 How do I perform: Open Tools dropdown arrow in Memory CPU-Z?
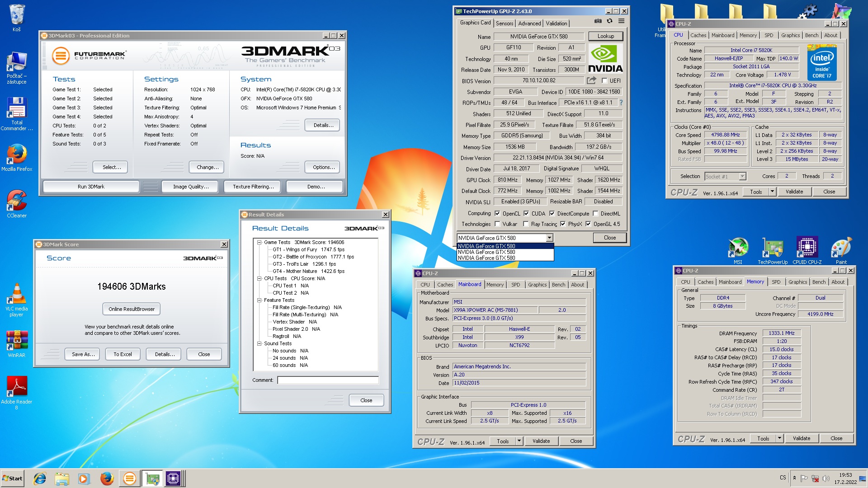(x=779, y=438)
